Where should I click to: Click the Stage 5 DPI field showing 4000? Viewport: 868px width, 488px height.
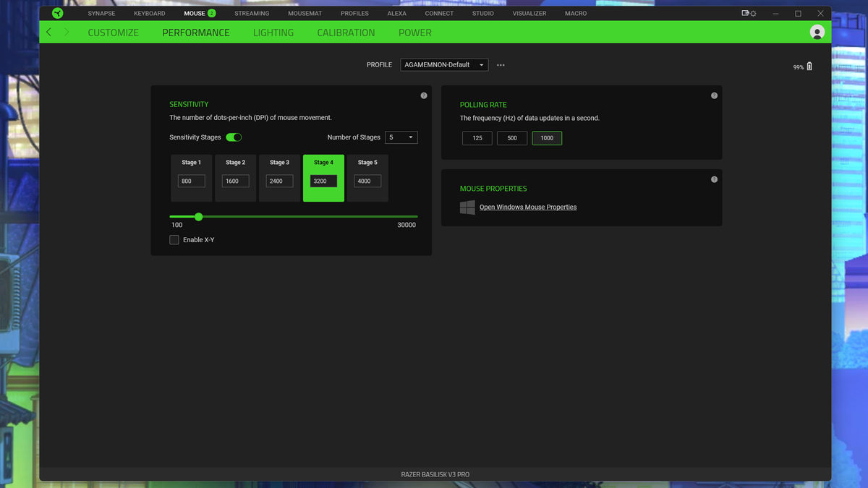[367, 181]
